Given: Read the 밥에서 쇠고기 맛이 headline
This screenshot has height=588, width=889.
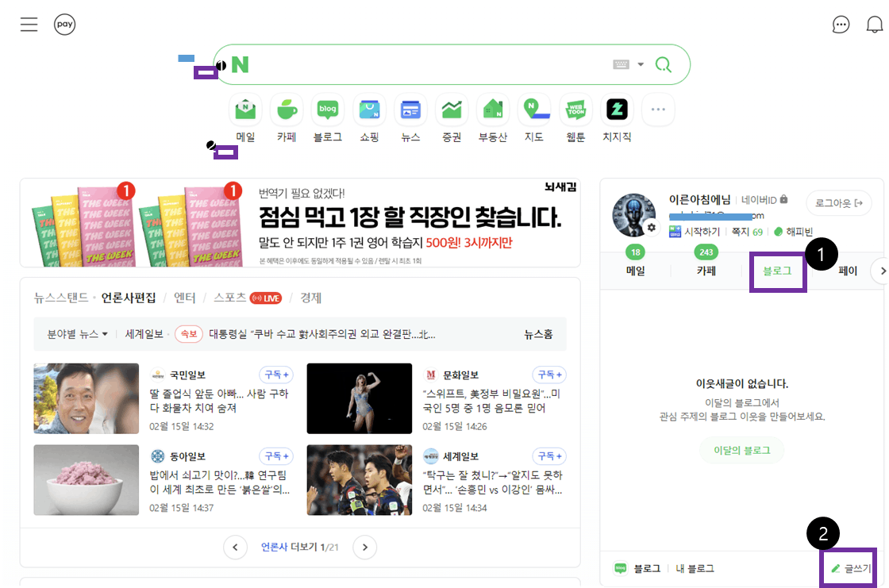Looking at the screenshot, I should coord(219,482).
